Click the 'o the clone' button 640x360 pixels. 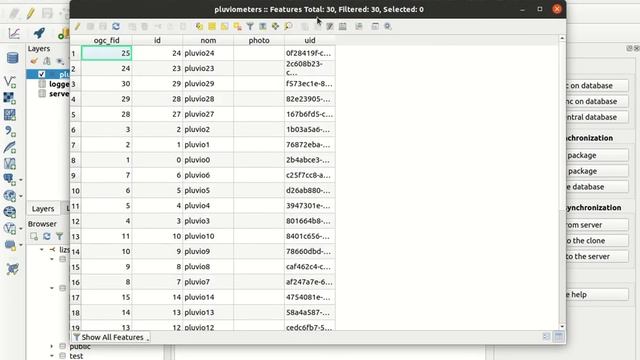[x=597, y=241]
